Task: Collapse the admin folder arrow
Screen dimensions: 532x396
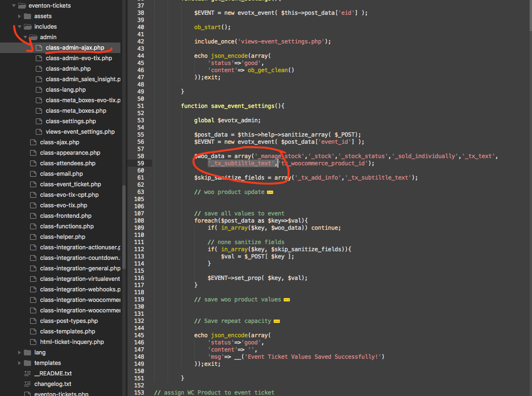Action: pyautogui.click(x=25, y=37)
